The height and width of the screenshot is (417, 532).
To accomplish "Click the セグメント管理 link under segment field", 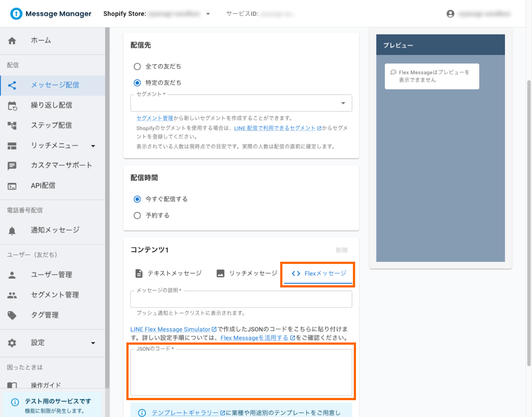I will click(155, 118).
